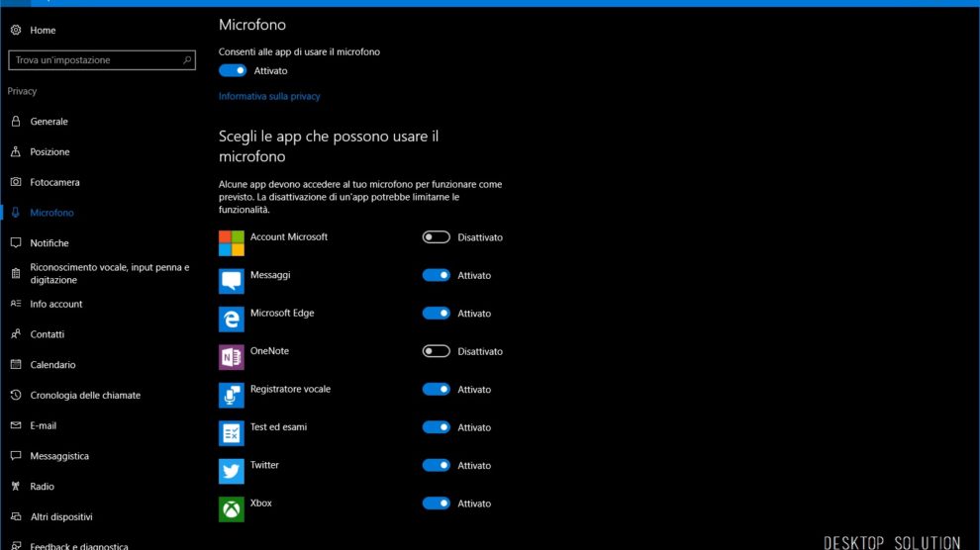Click the Home gear icon
Image resolution: width=980 pixels, height=550 pixels.
coord(16,31)
